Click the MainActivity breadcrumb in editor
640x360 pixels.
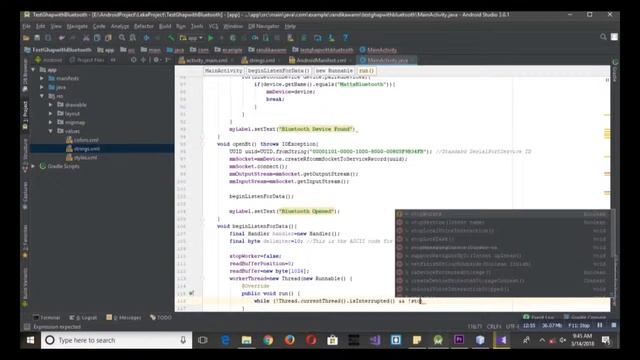[x=223, y=71]
